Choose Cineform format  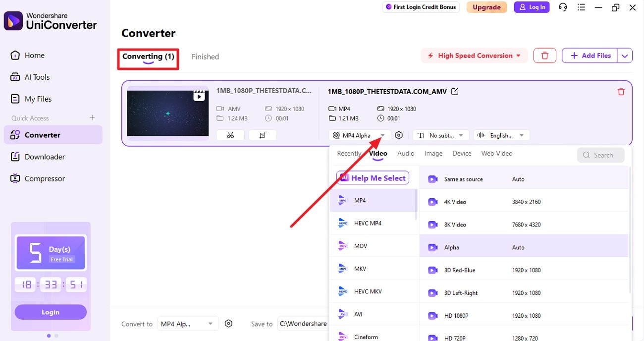click(x=373, y=335)
